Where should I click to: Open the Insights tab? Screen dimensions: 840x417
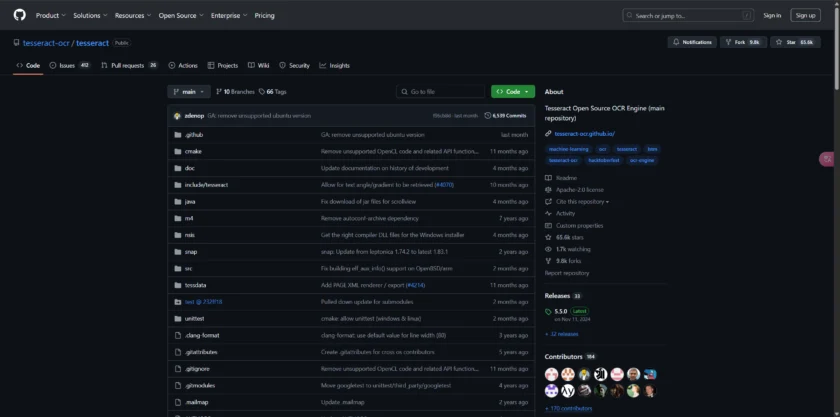pyautogui.click(x=334, y=65)
